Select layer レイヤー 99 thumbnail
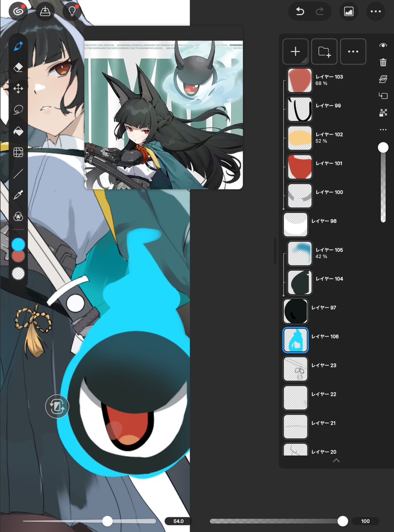 click(x=300, y=109)
